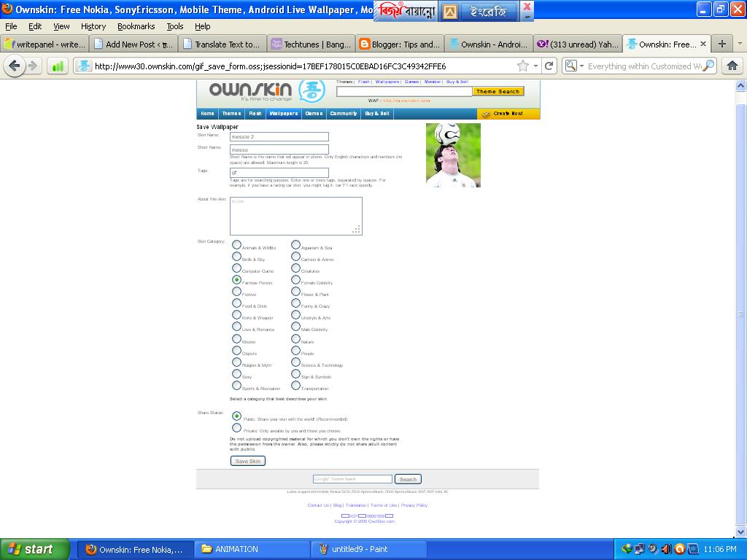Open ANIMATION folder from taskbar
Image resolution: width=747 pixels, height=560 pixels.
252,549
